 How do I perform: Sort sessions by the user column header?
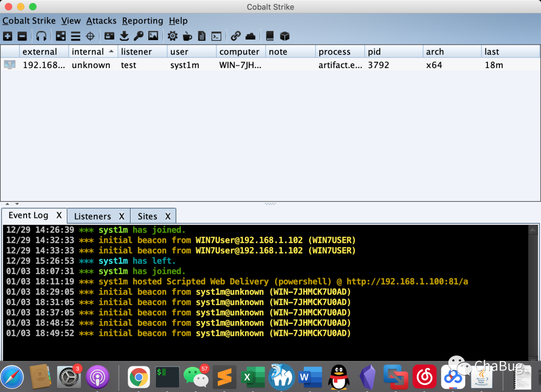[x=192, y=52]
